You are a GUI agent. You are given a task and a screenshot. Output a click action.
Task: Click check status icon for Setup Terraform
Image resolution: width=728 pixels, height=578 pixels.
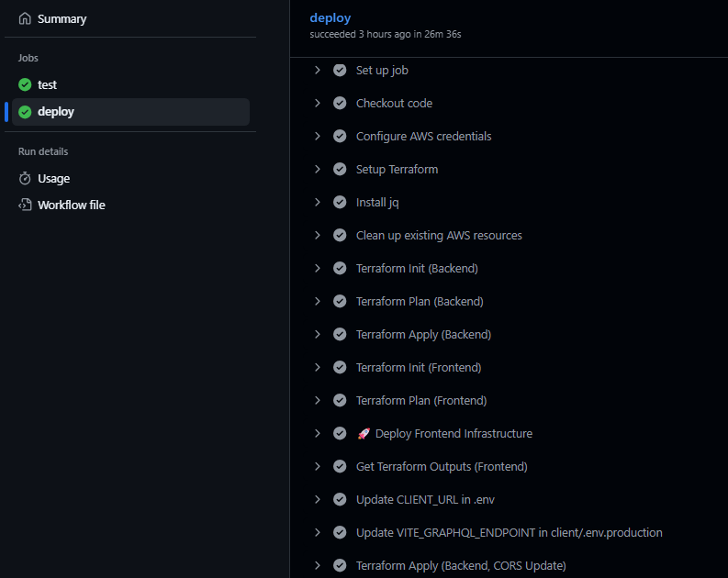pyautogui.click(x=340, y=169)
